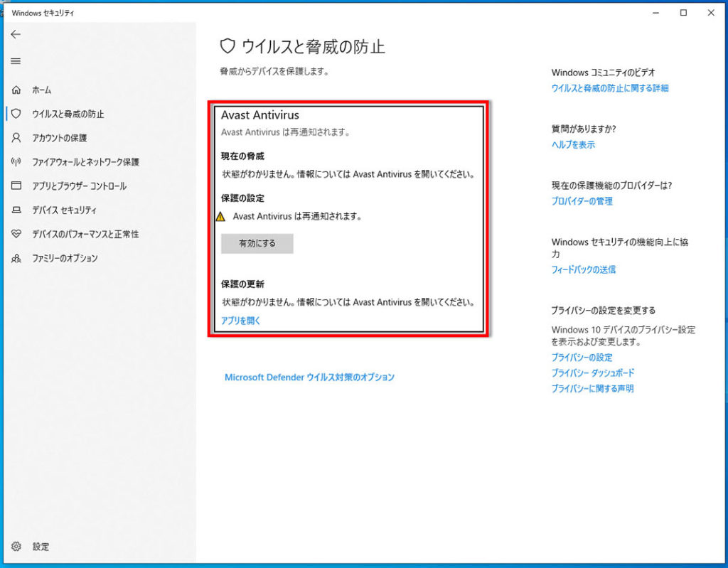Screen dimensions: 728x568
Task: Open the プロバイダーの管理 link
Action: click(x=582, y=201)
